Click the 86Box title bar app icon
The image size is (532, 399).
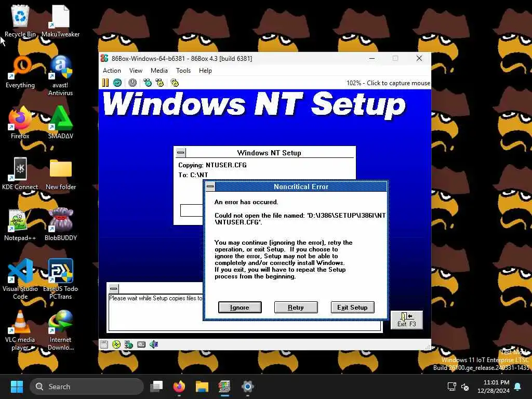(104, 58)
